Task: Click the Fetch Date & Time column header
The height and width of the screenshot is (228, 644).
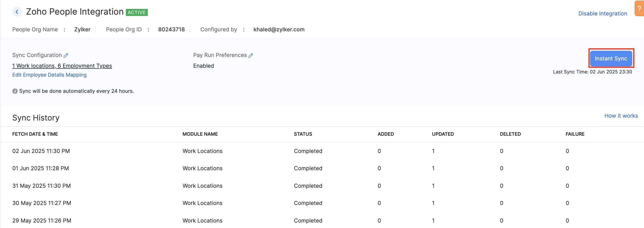Action: point(35,134)
